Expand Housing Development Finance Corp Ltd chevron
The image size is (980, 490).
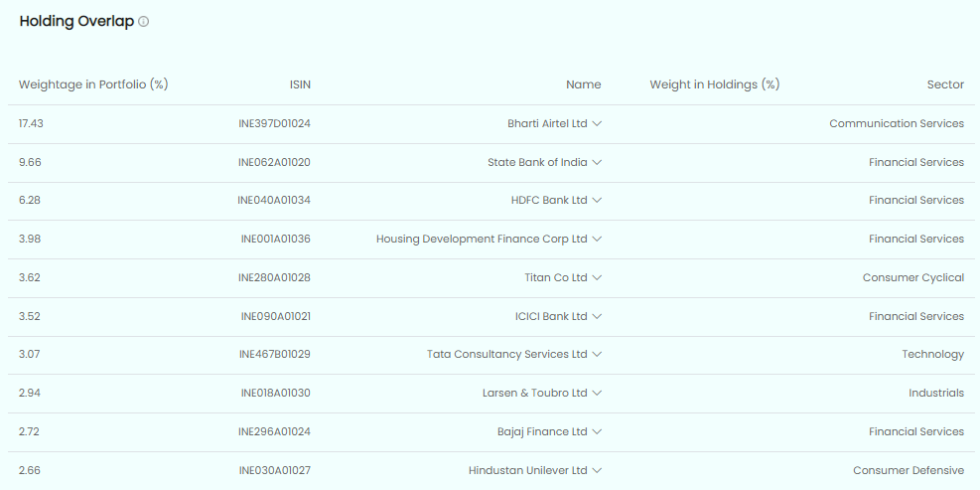pyautogui.click(x=597, y=240)
